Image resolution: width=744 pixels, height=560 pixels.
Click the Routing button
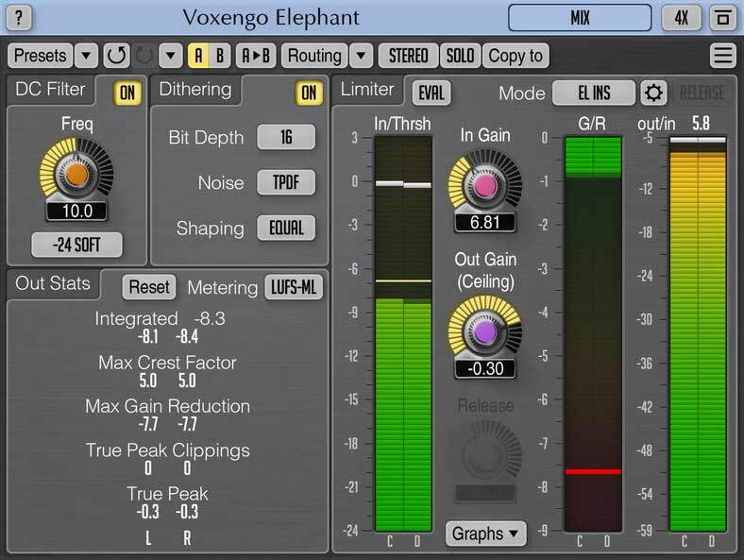tap(314, 56)
